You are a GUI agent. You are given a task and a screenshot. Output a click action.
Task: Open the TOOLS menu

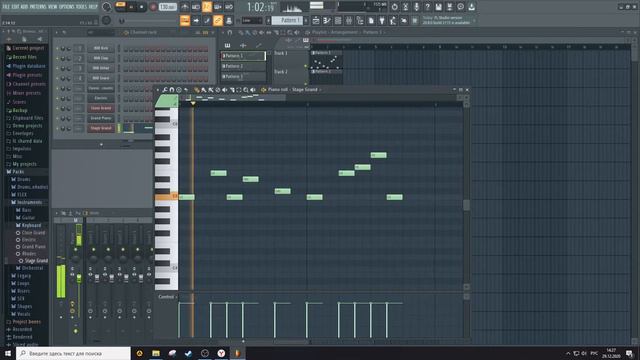81,7
